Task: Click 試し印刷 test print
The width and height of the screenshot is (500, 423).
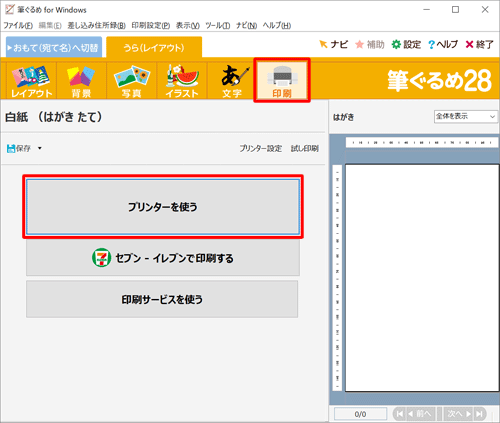Action: (x=305, y=148)
